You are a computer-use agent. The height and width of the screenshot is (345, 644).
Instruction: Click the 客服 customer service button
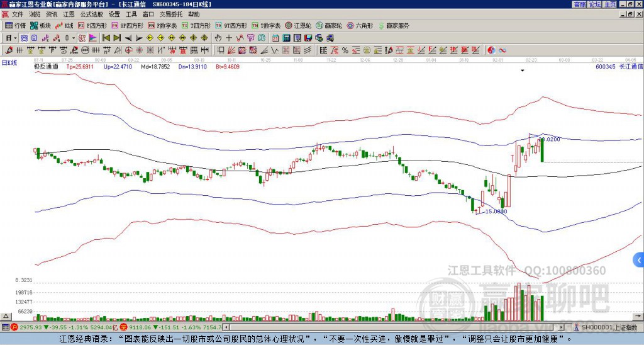[x=579, y=4]
